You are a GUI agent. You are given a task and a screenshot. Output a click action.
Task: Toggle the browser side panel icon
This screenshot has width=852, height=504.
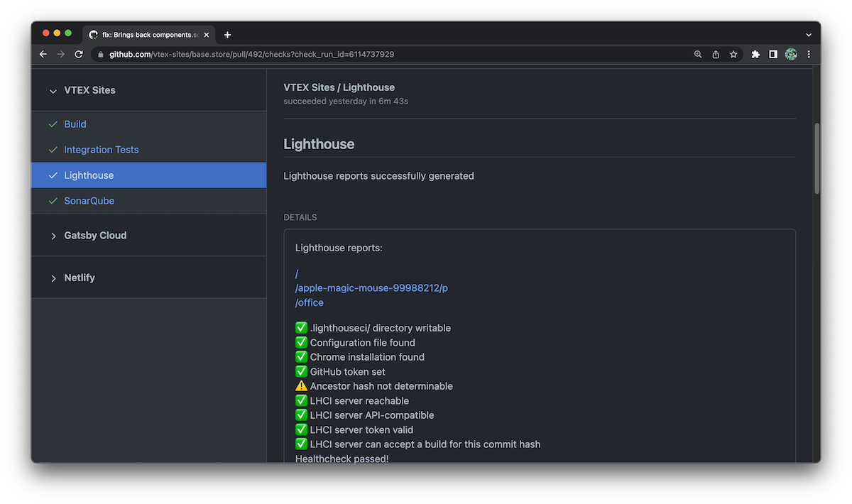coord(773,54)
